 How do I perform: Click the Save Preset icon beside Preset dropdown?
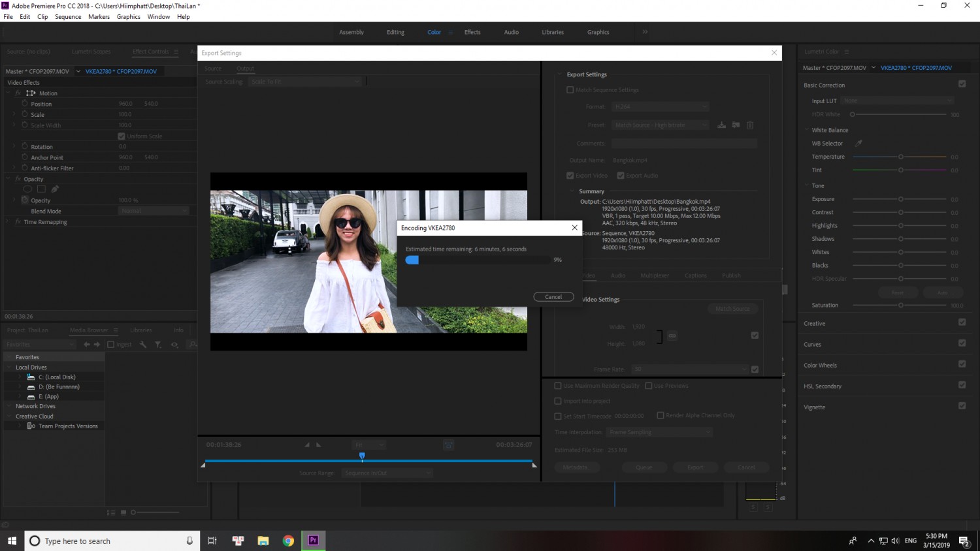pos(721,125)
